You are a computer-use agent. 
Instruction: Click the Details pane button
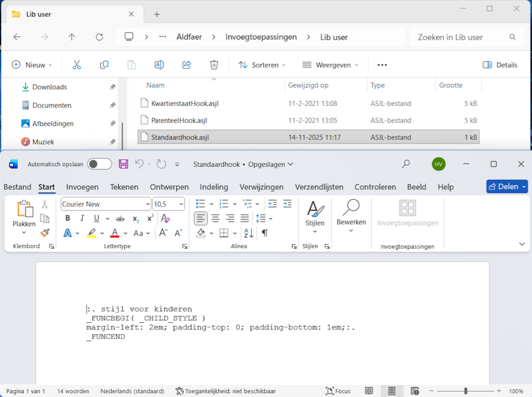pos(500,65)
